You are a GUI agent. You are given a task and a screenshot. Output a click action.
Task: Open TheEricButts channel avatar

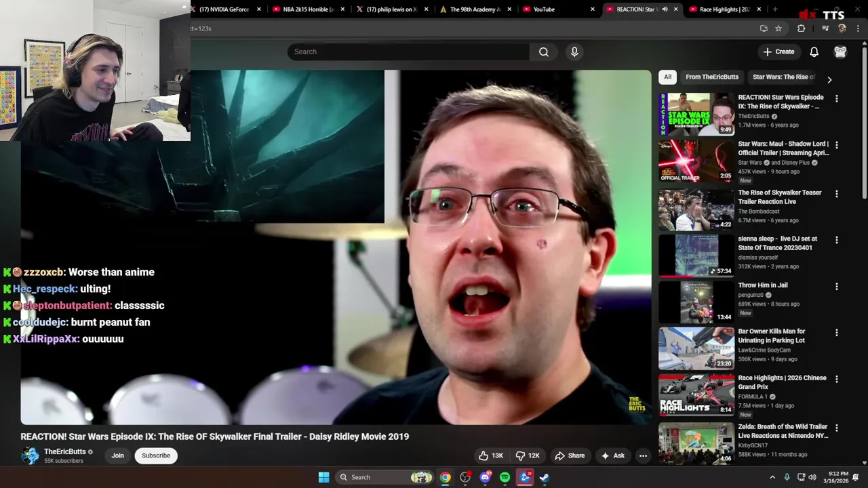tap(31, 455)
